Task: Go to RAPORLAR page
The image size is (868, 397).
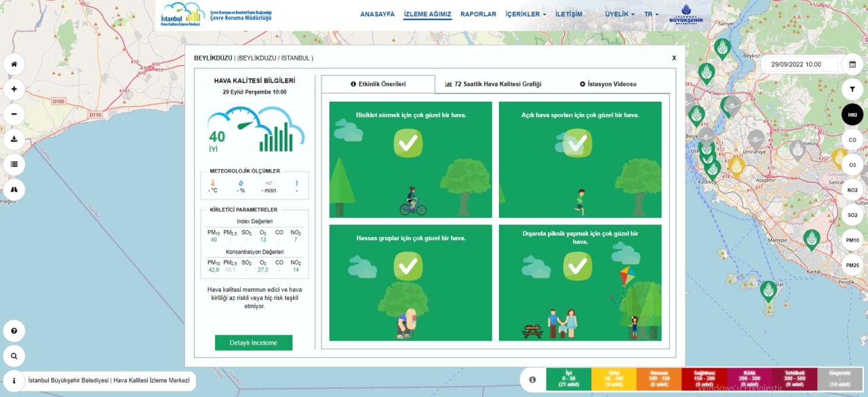Action: pos(478,14)
